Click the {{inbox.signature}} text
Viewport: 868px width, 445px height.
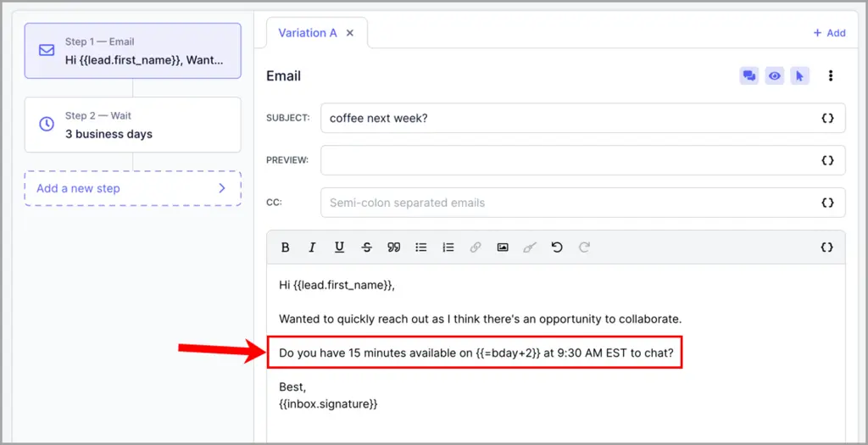point(328,404)
